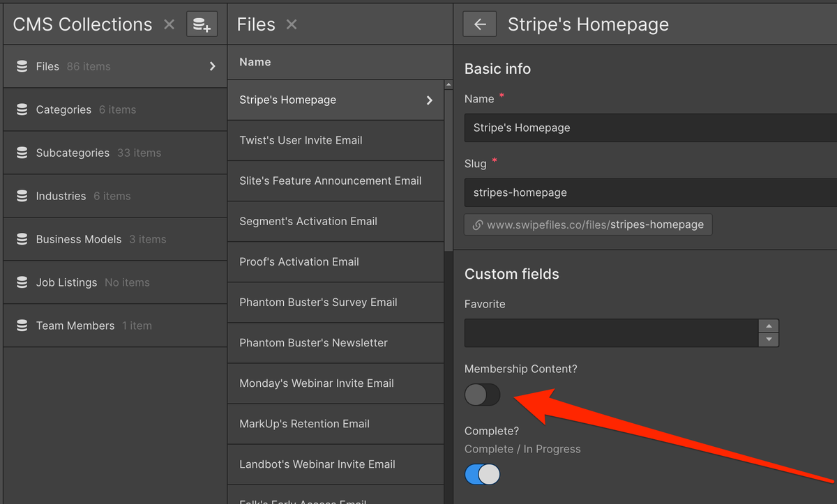Image resolution: width=837 pixels, height=504 pixels.
Task: Expand the Files collection chevron
Action: click(213, 67)
